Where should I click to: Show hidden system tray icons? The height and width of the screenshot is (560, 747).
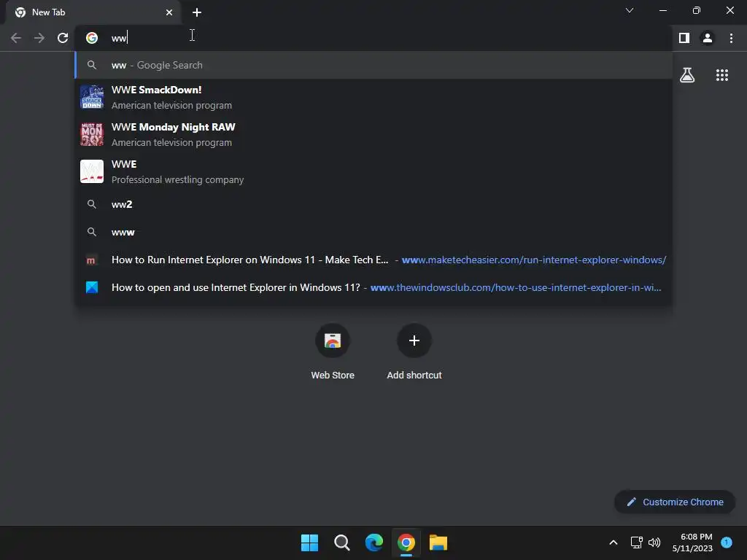tap(614, 542)
